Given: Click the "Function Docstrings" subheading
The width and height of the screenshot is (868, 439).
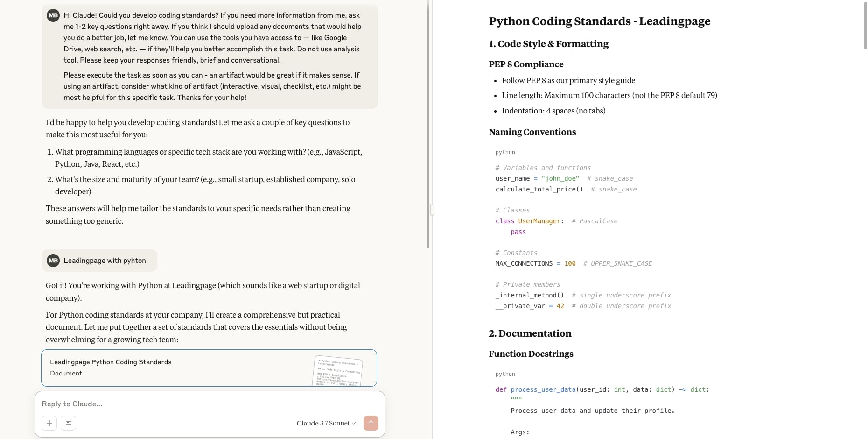Looking at the screenshot, I should coord(531,354).
